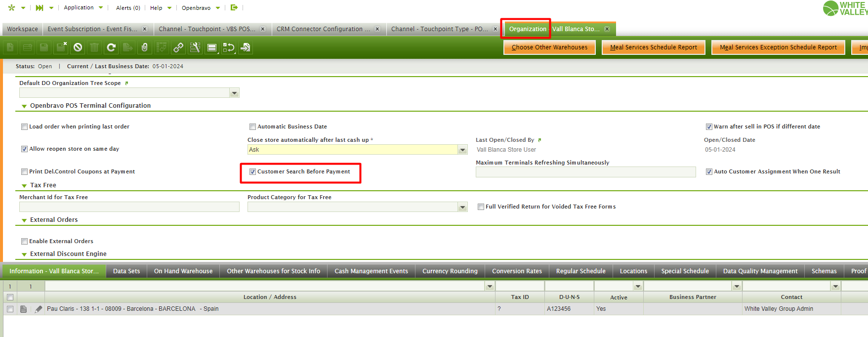Open the On Hand Warehouse subtab

point(183,271)
